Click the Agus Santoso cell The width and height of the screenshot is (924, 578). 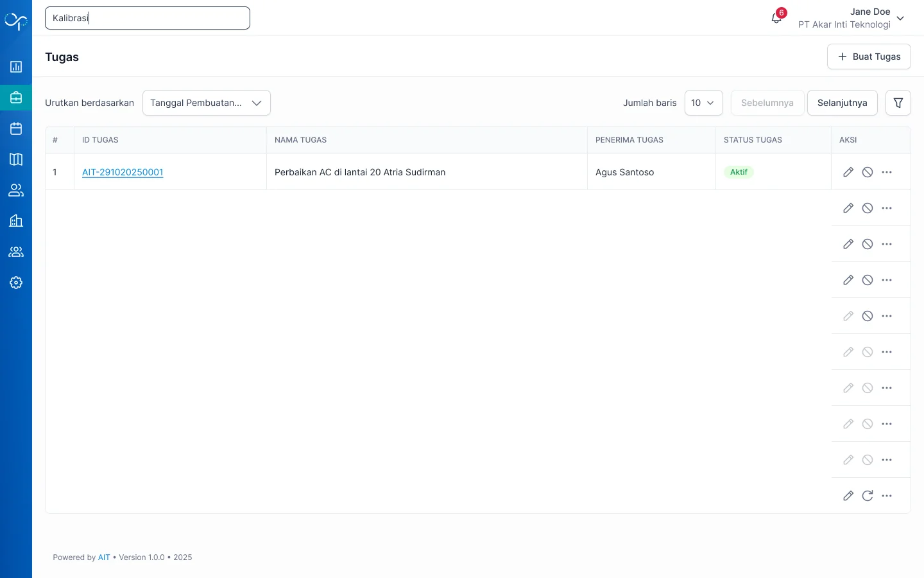tap(651, 172)
